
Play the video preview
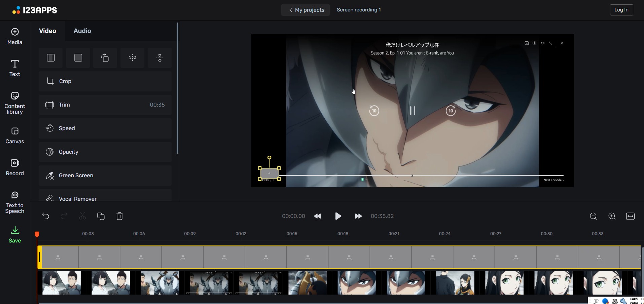click(338, 216)
